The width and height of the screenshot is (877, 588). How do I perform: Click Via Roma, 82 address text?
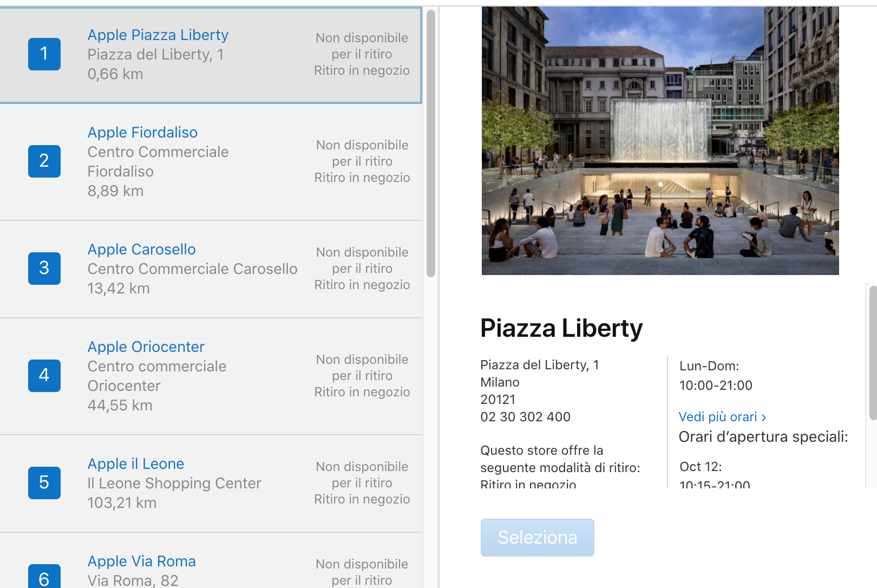point(133,580)
